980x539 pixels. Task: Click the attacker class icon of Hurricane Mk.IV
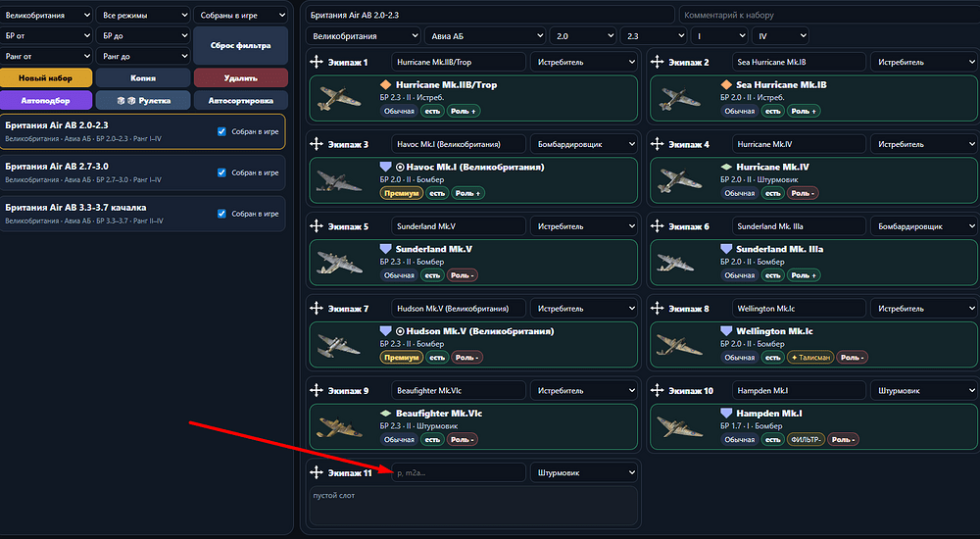click(726, 167)
